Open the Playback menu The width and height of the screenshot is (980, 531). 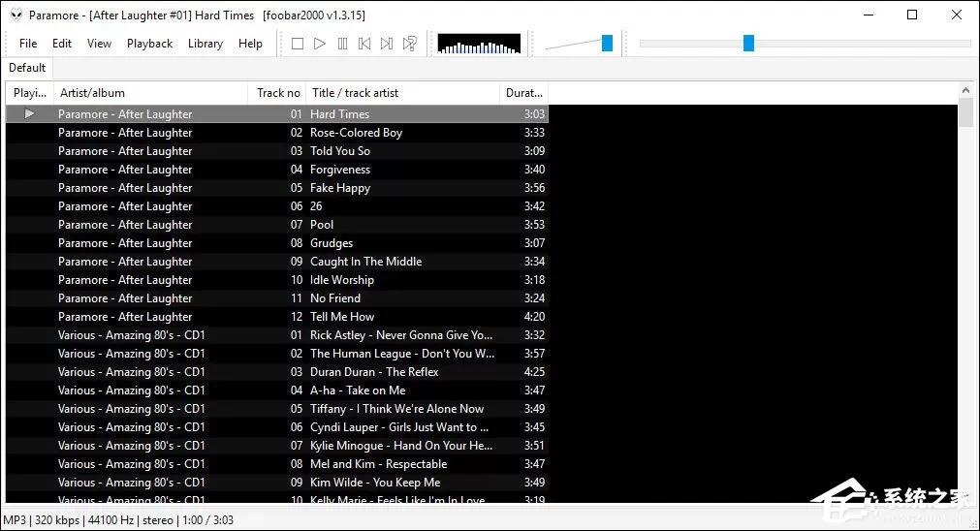(x=149, y=44)
